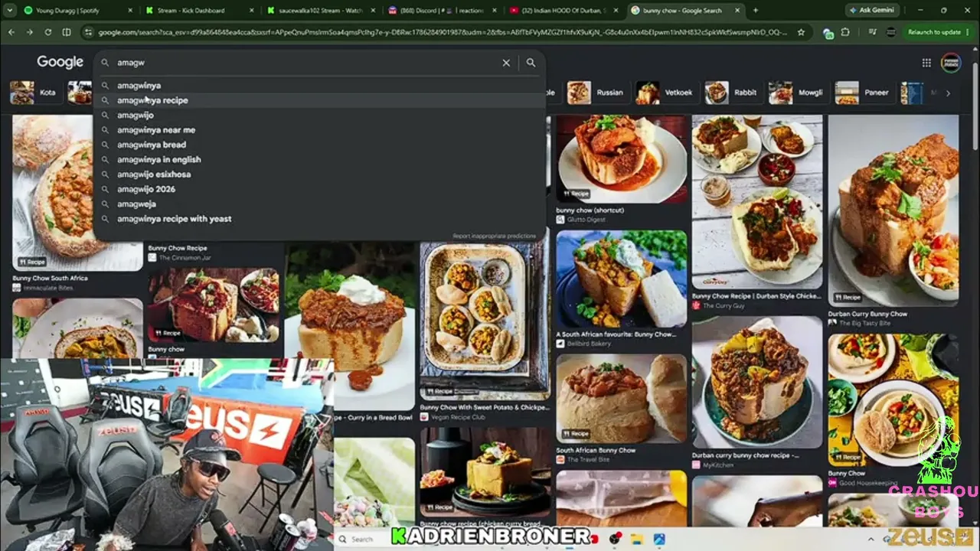Screen dimensions: 980x551
Task: Choose the 'amagwijo' suggestion
Action: coord(320,115)
